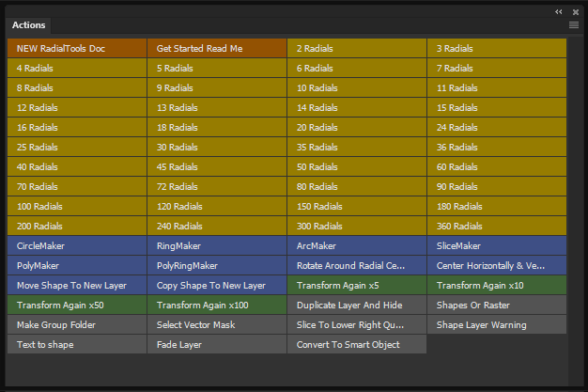Run Shapes Or Raster action
The image size is (588, 392).
[x=497, y=305]
